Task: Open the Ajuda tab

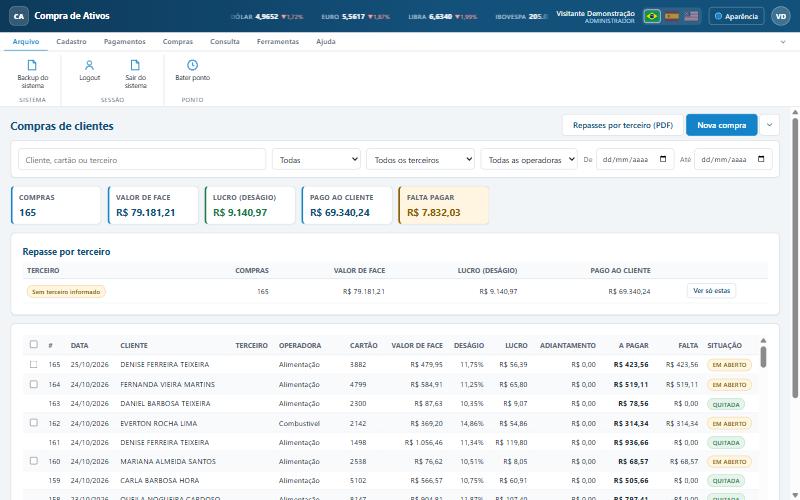Action: click(x=326, y=42)
